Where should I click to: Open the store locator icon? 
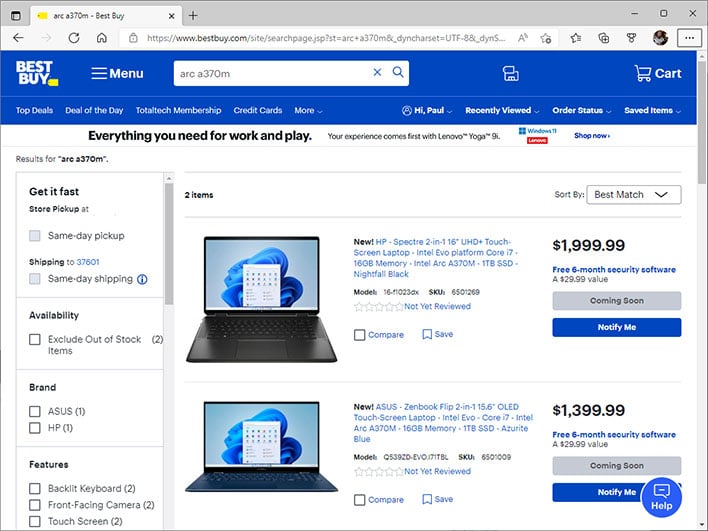coord(511,74)
